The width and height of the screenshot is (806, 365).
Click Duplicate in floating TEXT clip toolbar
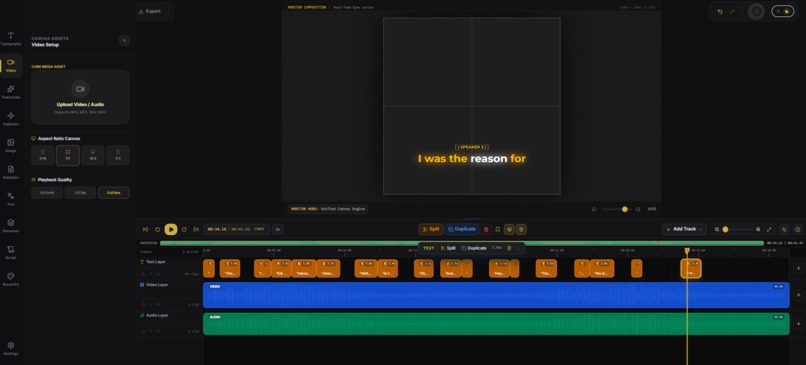coord(474,248)
